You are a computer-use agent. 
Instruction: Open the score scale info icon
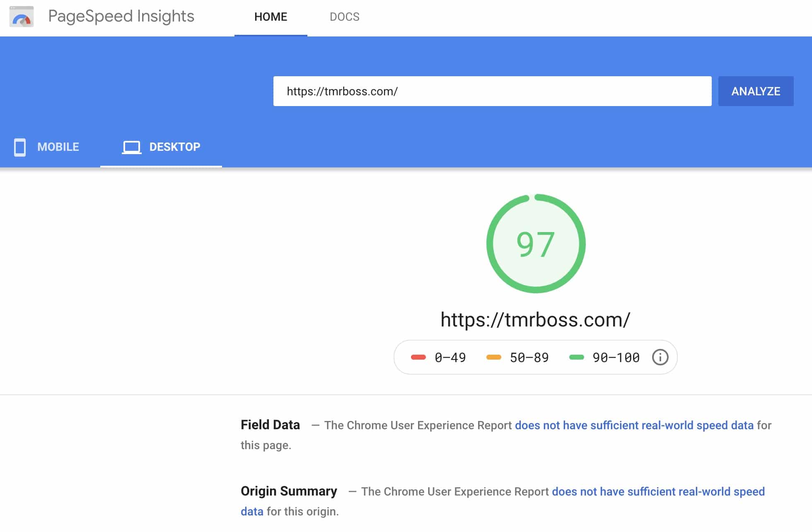click(660, 357)
